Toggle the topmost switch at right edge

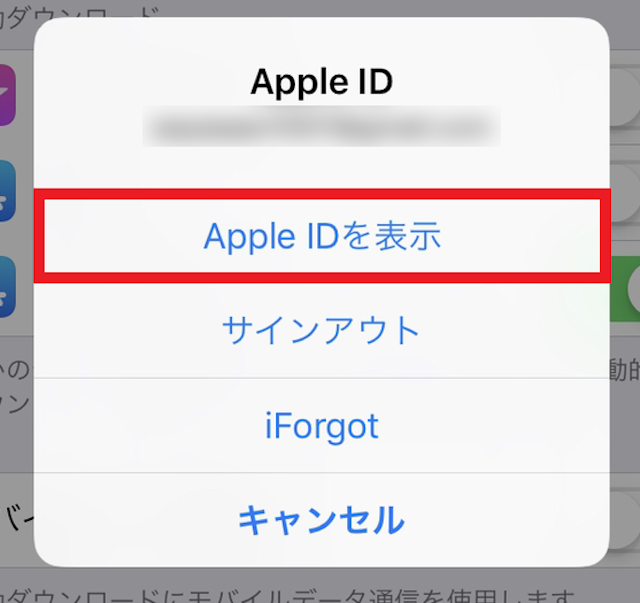click(625, 97)
